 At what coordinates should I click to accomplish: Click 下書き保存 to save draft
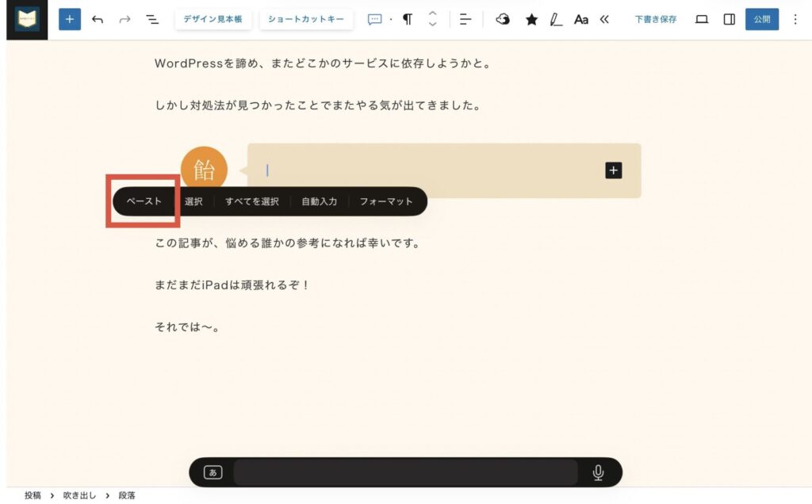[656, 19]
